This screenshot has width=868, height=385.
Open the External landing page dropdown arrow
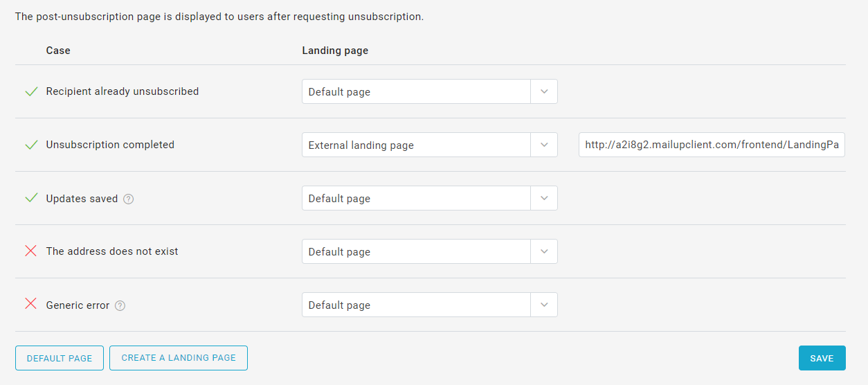(x=544, y=145)
